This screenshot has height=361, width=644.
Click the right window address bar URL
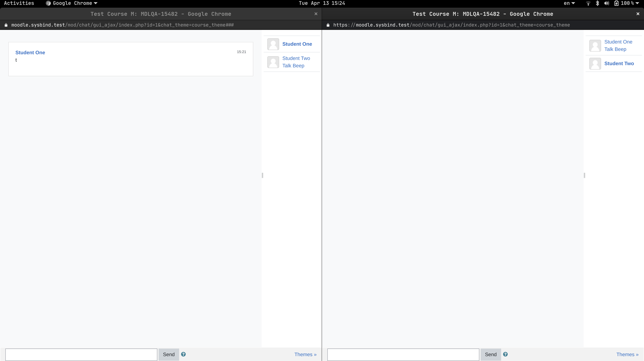451,25
